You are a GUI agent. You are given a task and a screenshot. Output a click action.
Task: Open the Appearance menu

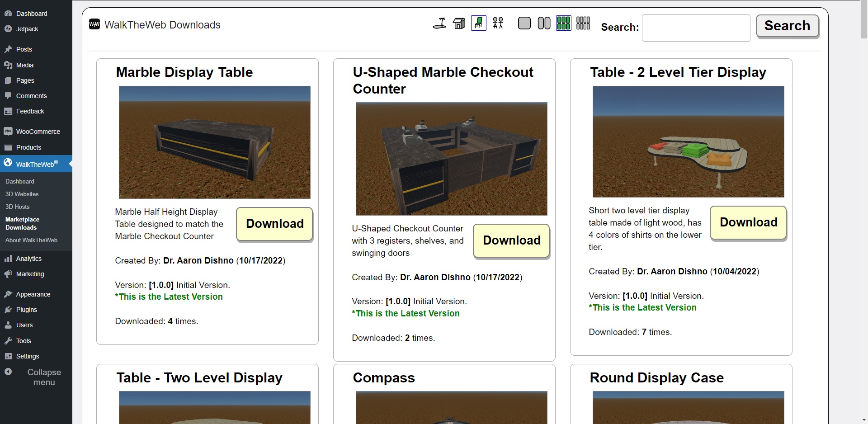pos(36,294)
